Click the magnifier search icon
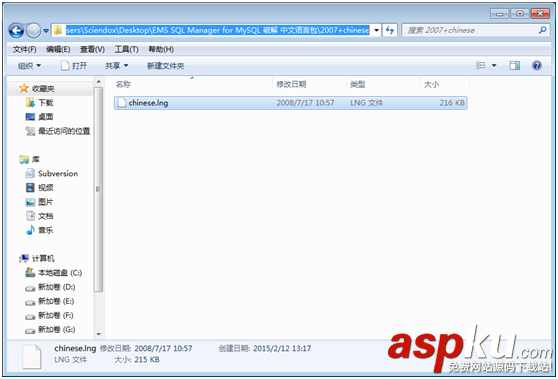Image resolution: width=558 pixels, height=379 pixels. click(x=543, y=30)
